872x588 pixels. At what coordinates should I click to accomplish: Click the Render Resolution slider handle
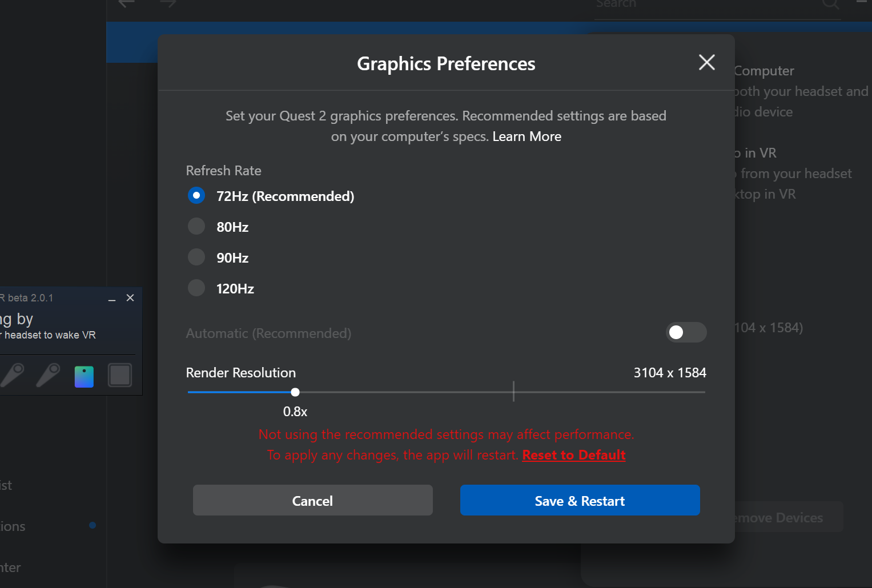295,392
